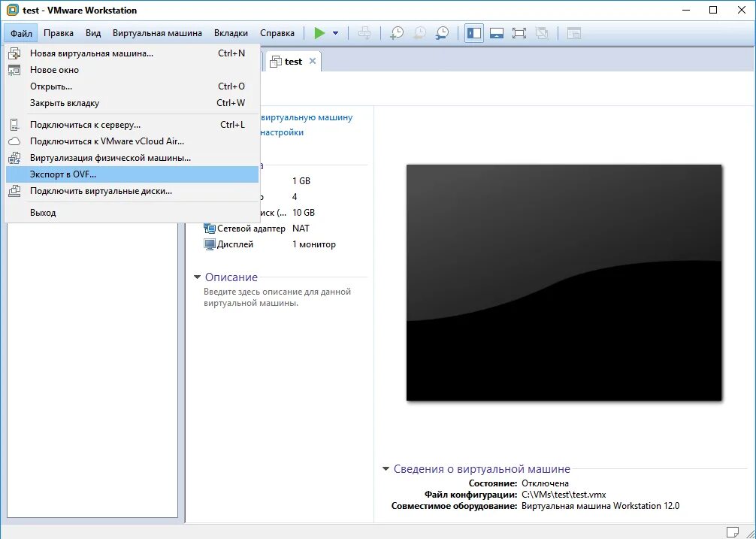Click the настройки edit settings link
This screenshot has height=539, width=756.
pyautogui.click(x=282, y=132)
